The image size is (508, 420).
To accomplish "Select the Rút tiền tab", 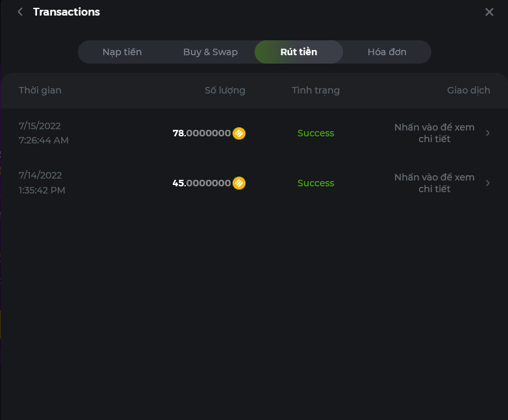I will click(x=299, y=52).
